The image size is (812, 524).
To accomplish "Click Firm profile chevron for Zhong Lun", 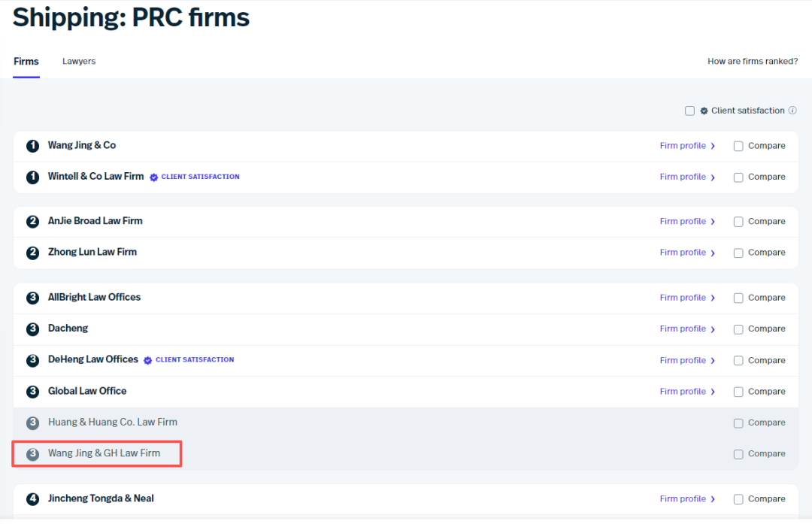I will click(x=713, y=253).
